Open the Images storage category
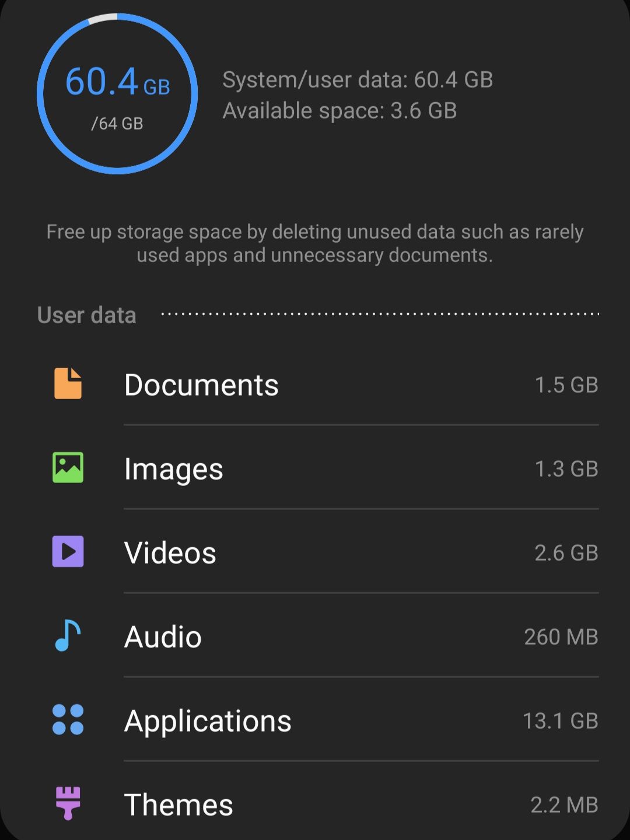The height and width of the screenshot is (840, 630). point(174,469)
